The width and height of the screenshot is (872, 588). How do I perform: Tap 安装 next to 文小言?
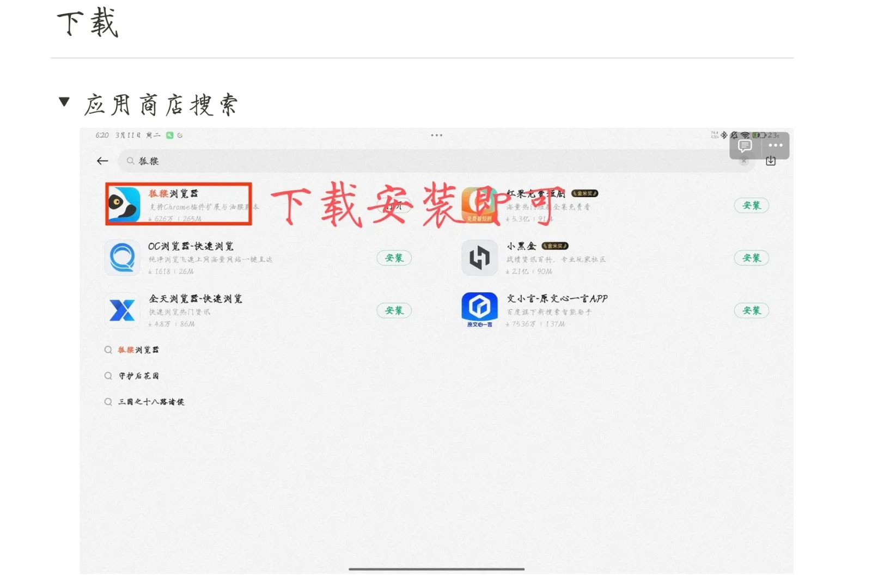point(752,310)
